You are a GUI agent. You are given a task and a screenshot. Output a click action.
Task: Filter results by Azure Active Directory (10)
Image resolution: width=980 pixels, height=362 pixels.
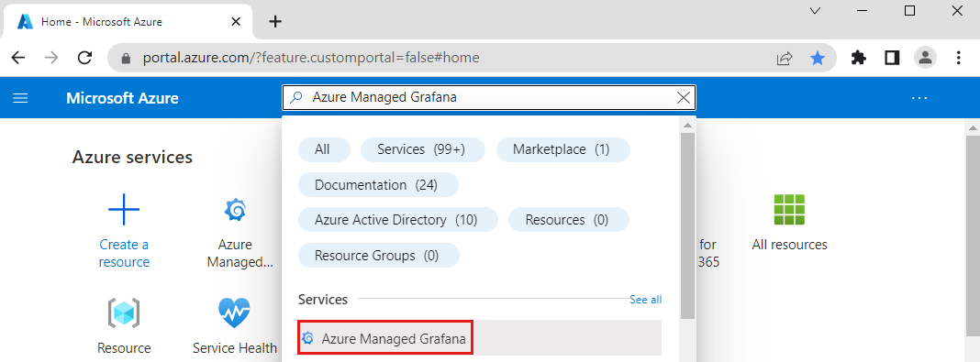pyautogui.click(x=397, y=220)
